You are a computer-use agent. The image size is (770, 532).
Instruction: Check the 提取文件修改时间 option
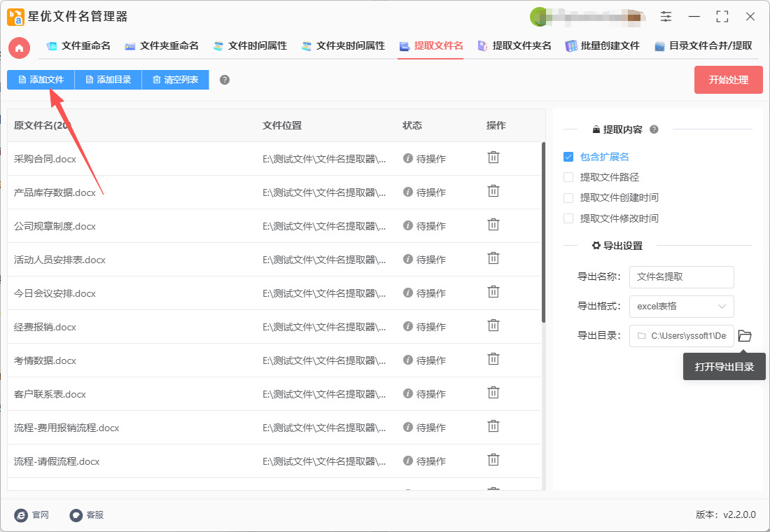click(x=568, y=218)
